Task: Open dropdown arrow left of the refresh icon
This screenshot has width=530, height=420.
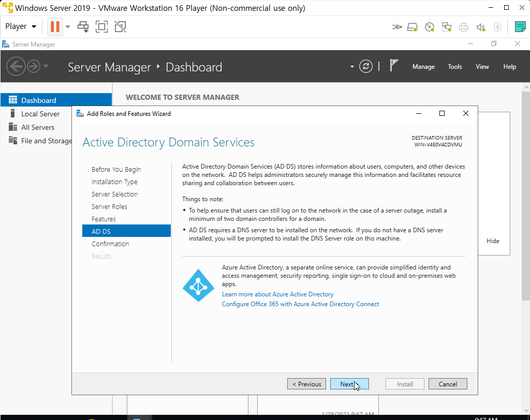Action: (352, 67)
